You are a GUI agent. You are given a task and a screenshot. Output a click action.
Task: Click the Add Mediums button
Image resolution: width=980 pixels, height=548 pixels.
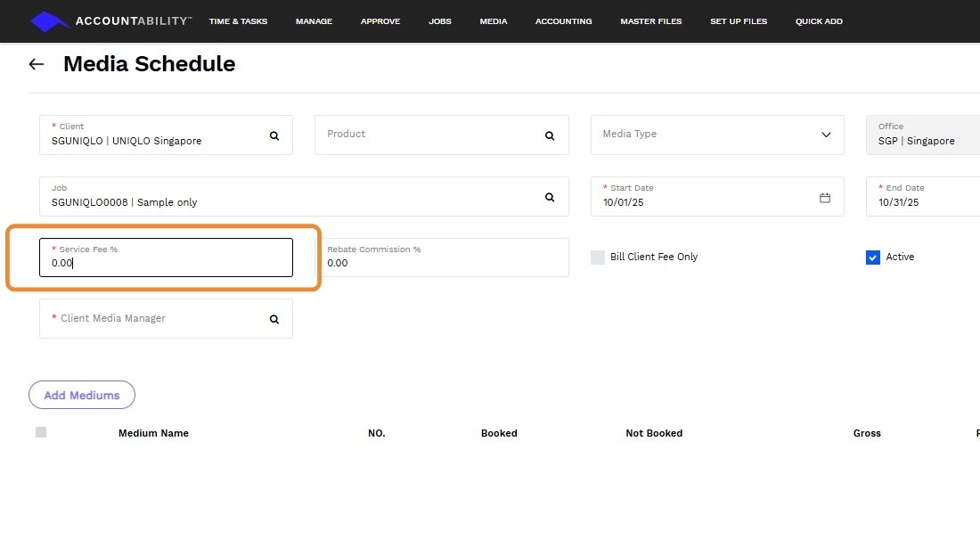coord(82,395)
